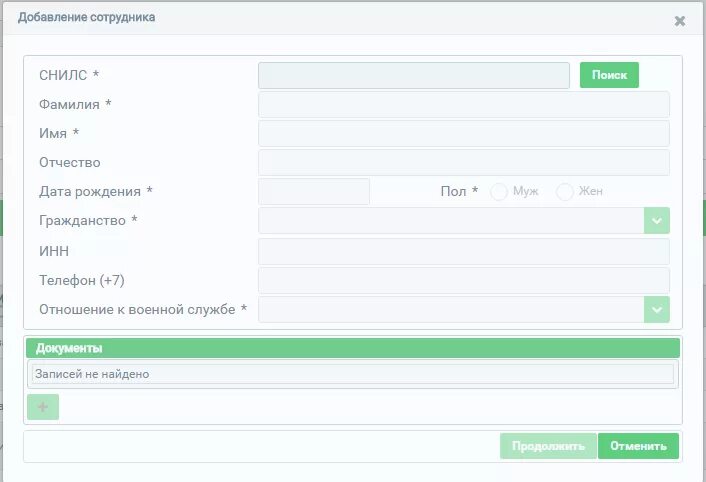Click Отношение к военной службе field
706x482 pixels.
(x=451, y=310)
